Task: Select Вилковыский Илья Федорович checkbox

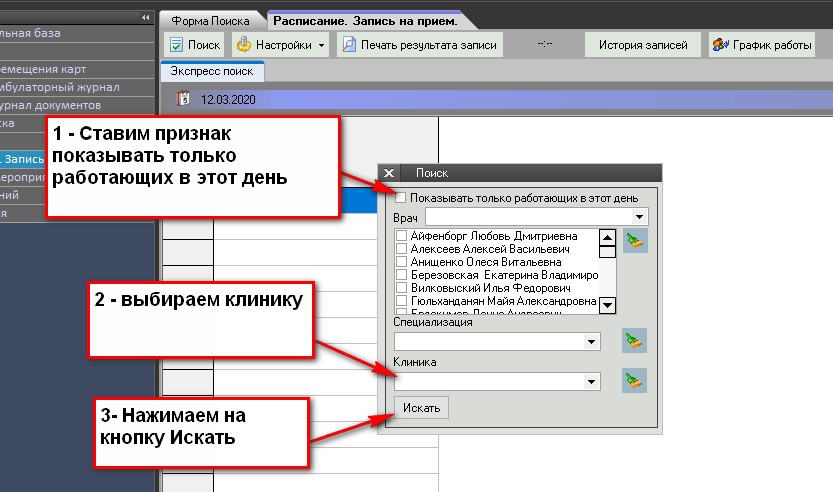Action: click(x=402, y=288)
